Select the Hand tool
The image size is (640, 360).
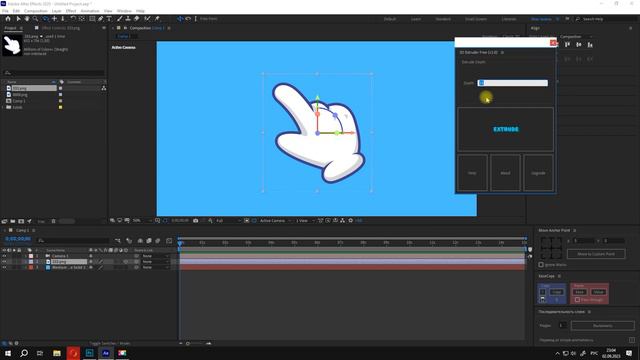coord(27,19)
